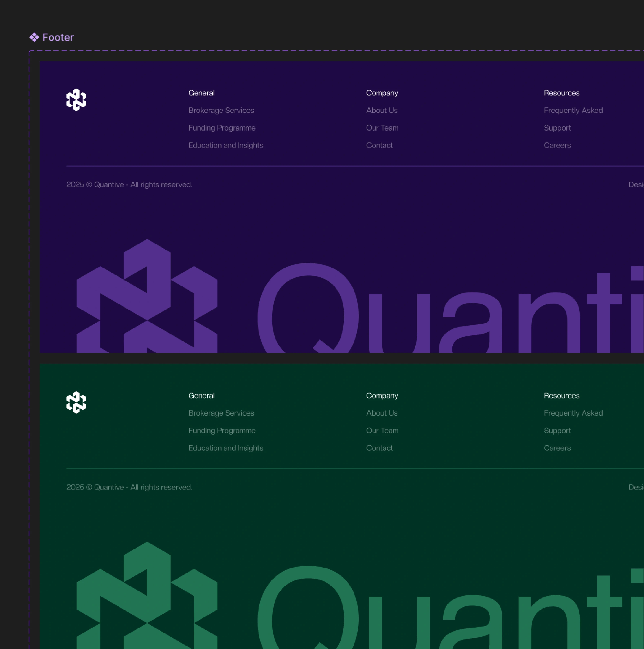Select the Footer component label
The width and height of the screenshot is (644, 649).
(58, 37)
